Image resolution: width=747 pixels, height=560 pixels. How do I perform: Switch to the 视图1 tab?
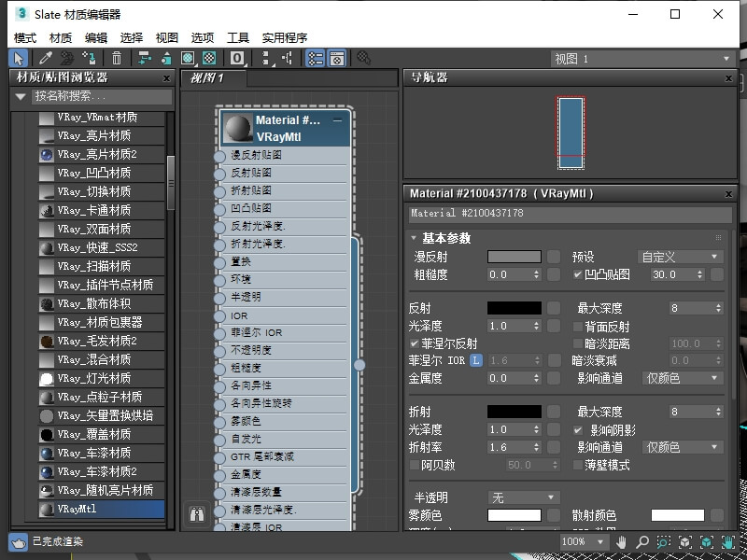click(214, 78)
